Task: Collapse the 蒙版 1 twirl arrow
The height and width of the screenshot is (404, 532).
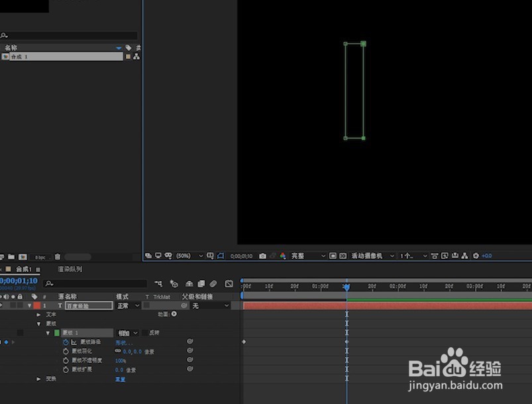Action: pyautogui.click(x=48, y=333)
